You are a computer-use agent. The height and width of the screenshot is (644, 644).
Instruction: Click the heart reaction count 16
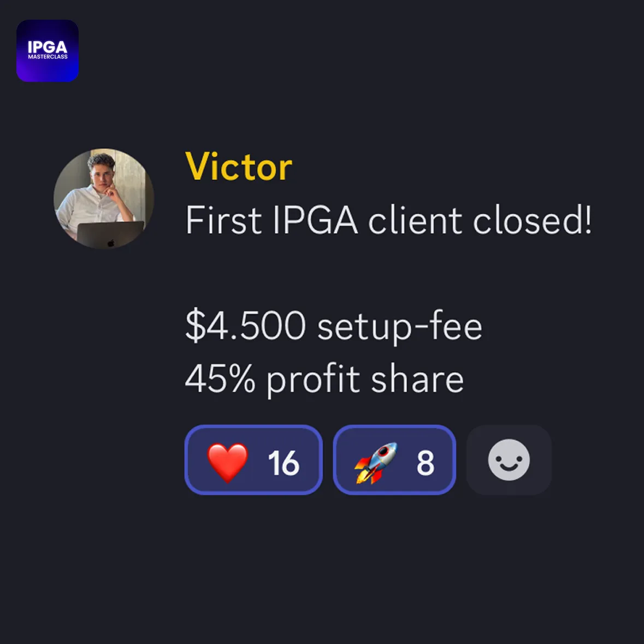(x=283, y=463)
